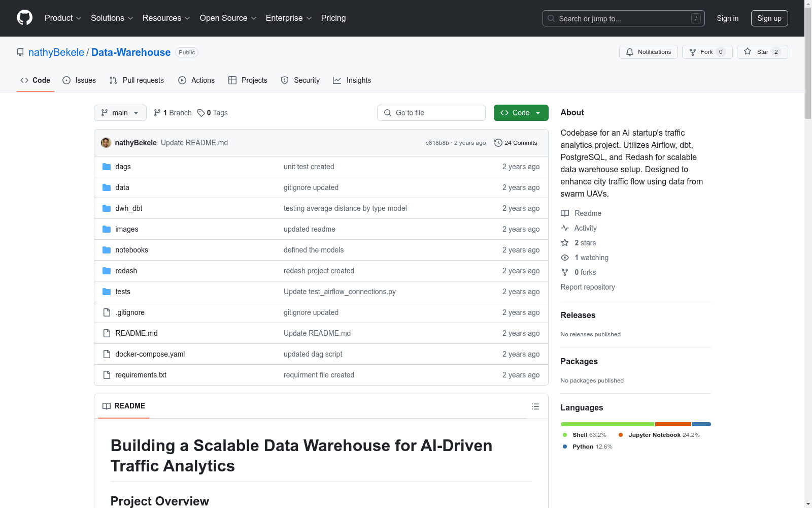Screen dimensions: 812x508
Task: Click the Shell language green bar segment
Action: pos(607,424)
